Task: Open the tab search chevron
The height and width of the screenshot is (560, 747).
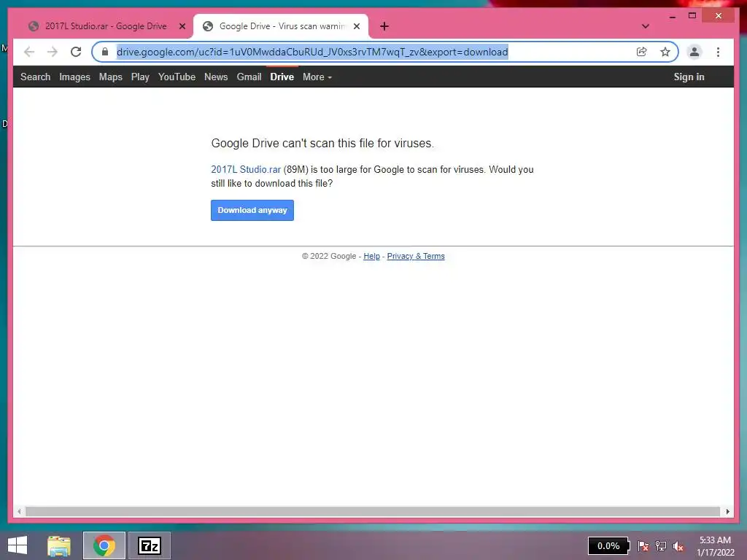Action: pos(646,26)
